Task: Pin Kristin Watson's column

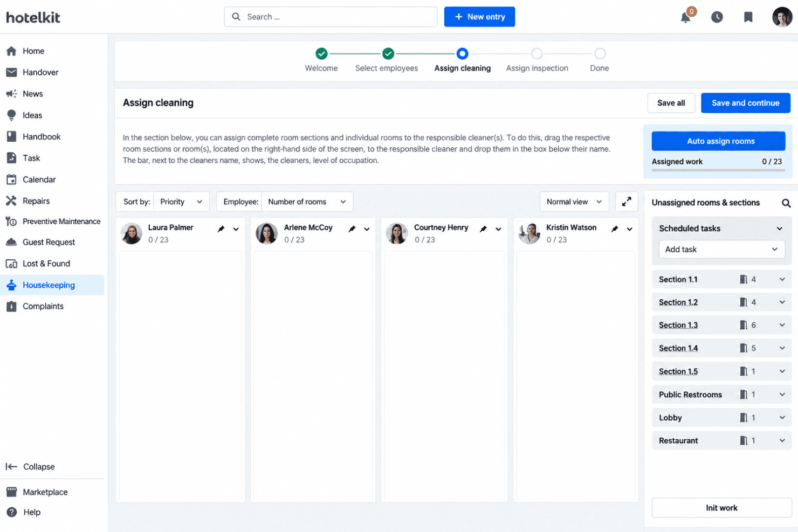Action: (614, 229)
